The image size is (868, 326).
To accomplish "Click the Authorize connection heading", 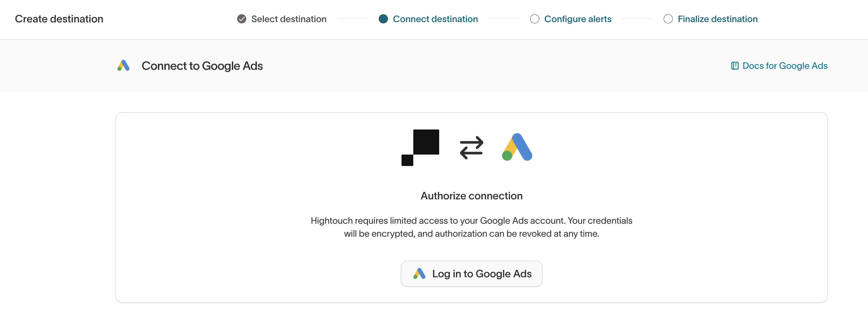I will coord(471,196).
